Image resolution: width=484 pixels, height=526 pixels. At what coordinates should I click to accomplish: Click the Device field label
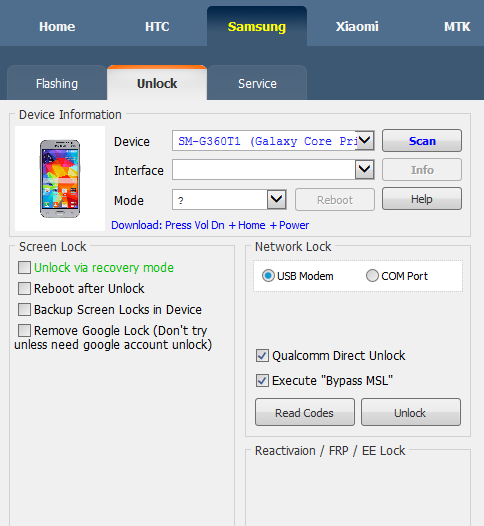point(132,142)
